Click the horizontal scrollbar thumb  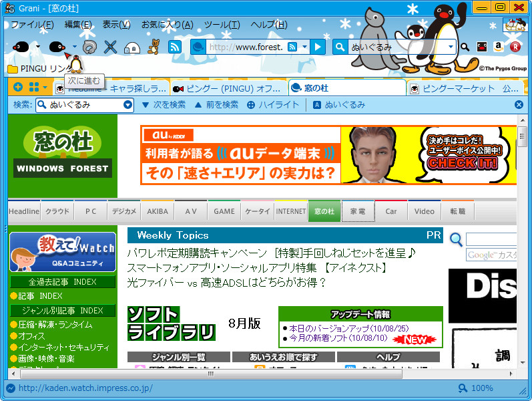[211, 374]
